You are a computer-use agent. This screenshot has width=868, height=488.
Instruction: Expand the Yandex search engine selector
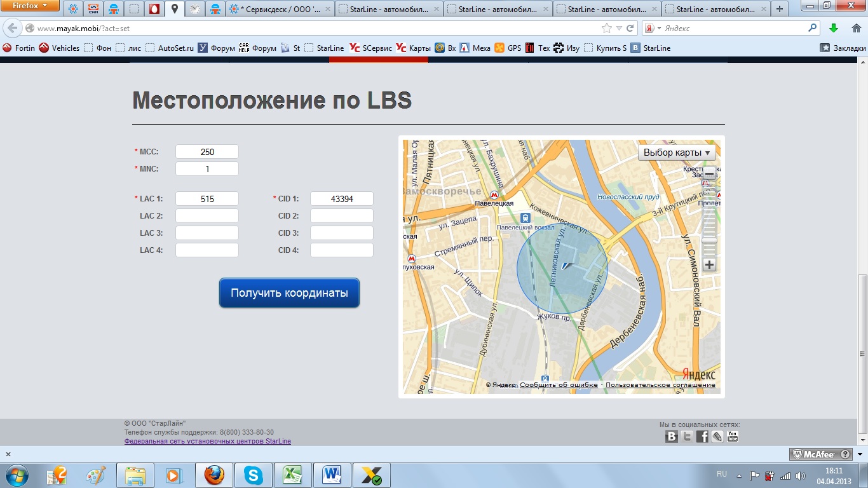pos(653,29)
